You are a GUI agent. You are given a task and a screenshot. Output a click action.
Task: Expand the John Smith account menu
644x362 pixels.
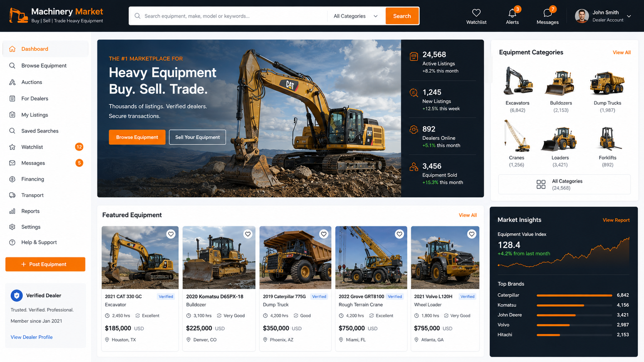[x=603, y=16]
